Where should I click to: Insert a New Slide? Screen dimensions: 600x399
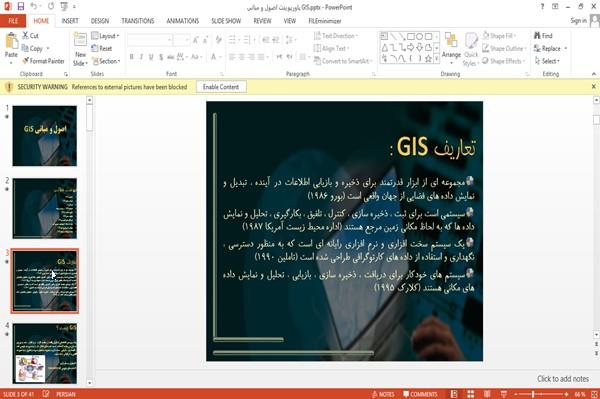tap(80, 49)
